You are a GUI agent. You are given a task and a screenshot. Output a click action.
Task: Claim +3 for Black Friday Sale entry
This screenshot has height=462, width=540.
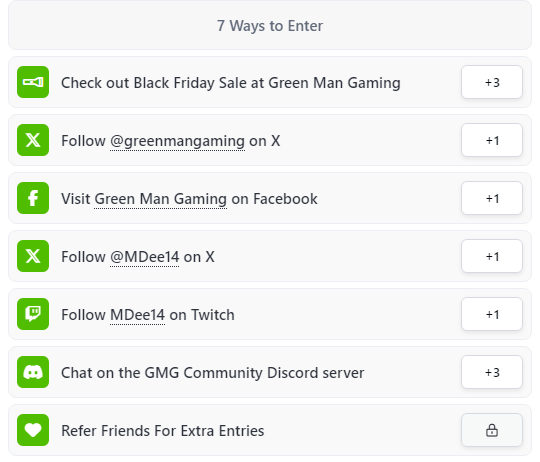492,82
